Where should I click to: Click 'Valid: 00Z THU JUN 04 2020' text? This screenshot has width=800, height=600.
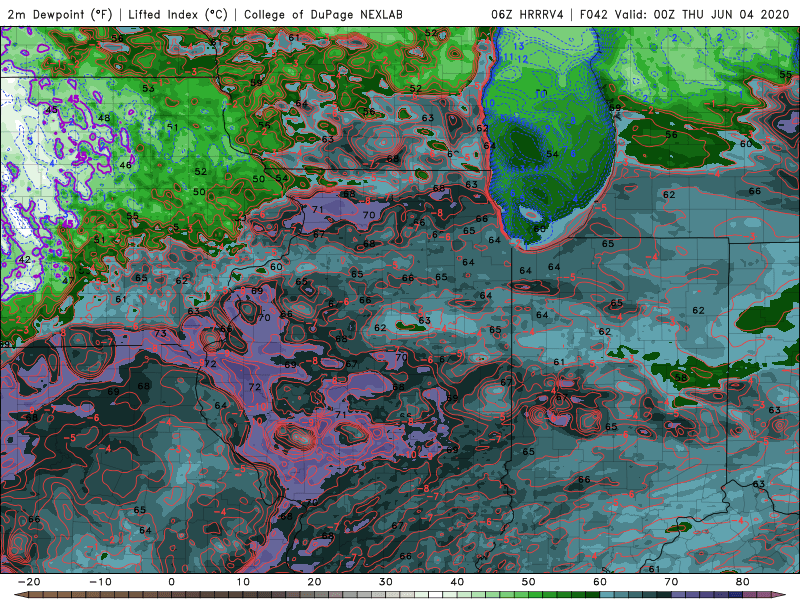pyautogui.click(x=702, y=14)
